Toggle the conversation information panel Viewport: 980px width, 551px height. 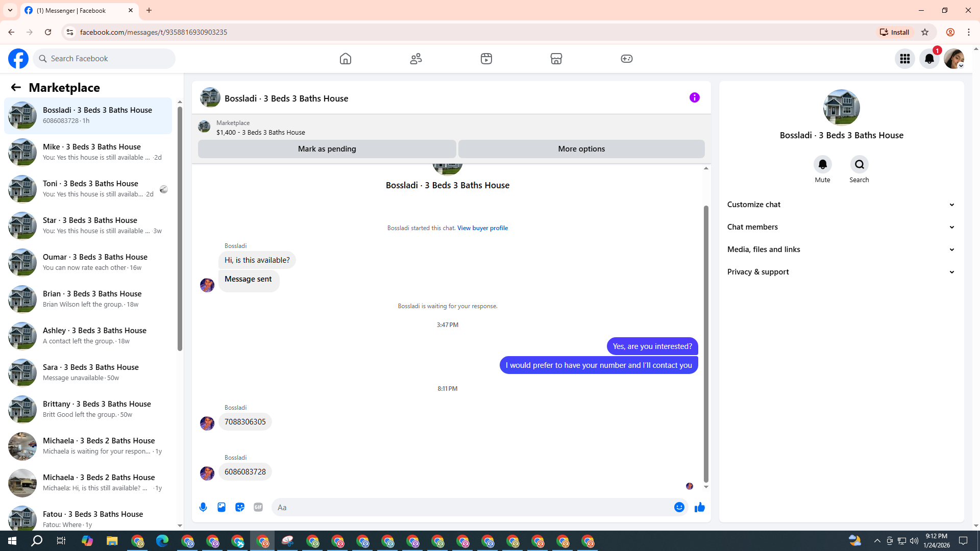click(694, 97)
